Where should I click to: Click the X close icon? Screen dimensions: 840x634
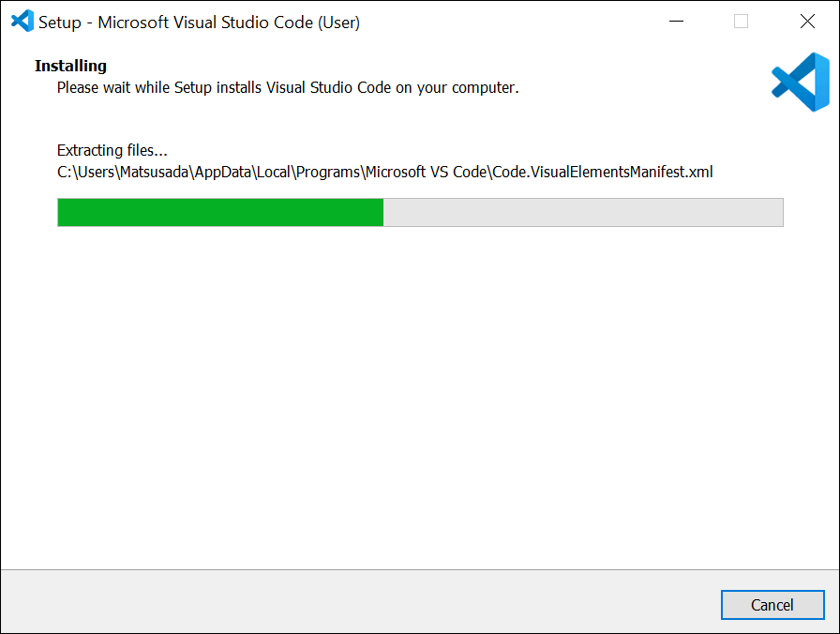(x=807, y=21)
